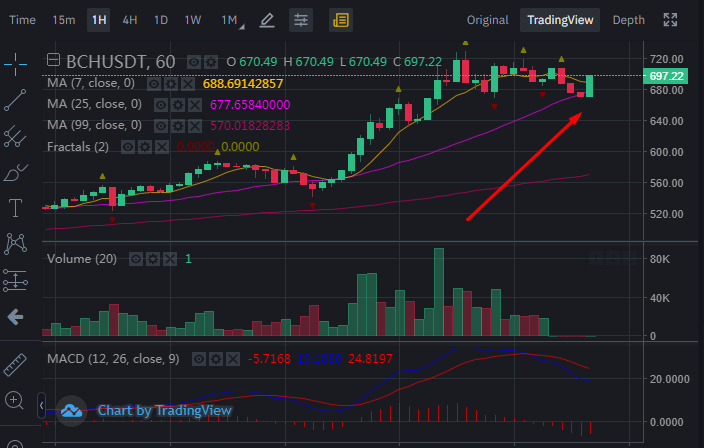Click the 720.00 price axis label

tap(667, 59)
